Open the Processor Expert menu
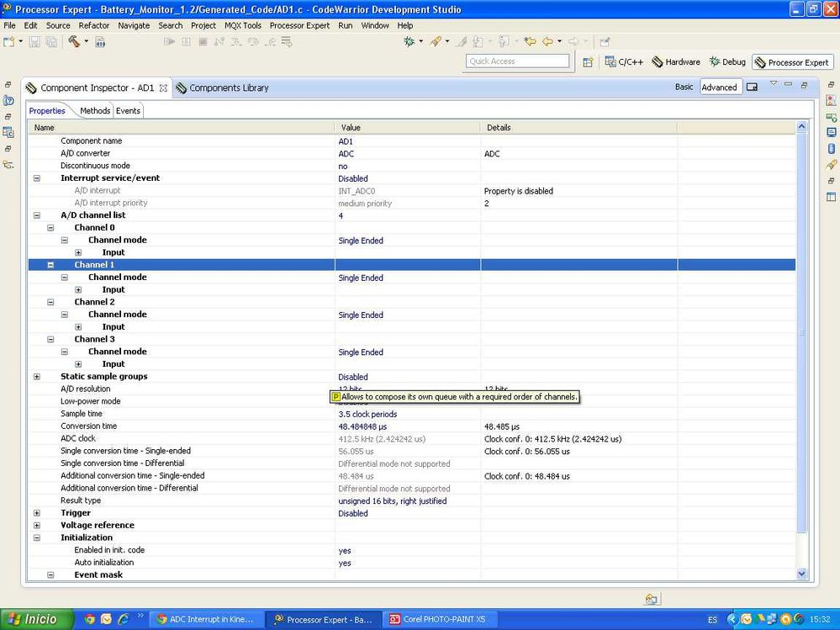The image size is (840, 630). [x=299, y=25]
